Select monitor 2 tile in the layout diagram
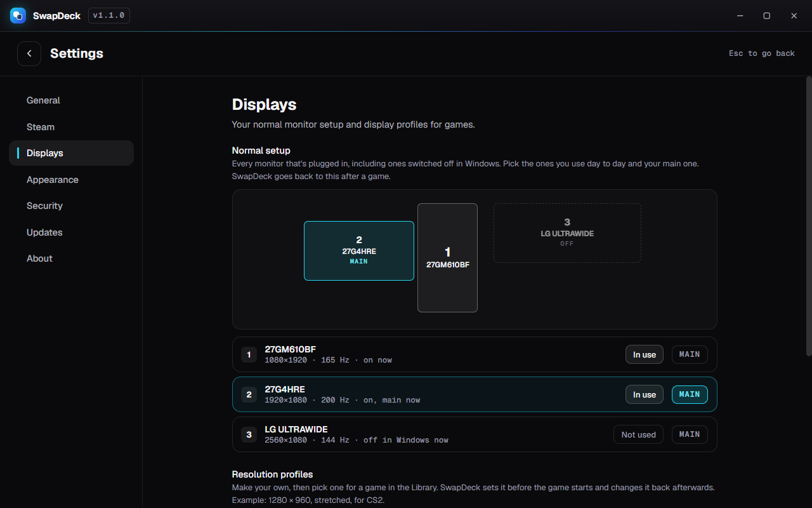 pos(359,251)
